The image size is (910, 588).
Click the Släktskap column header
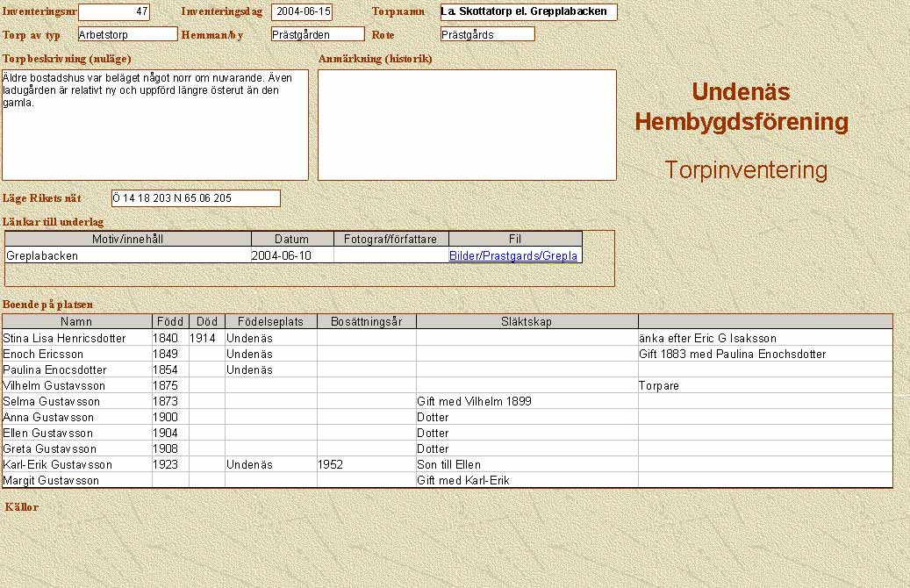[527, 322]
